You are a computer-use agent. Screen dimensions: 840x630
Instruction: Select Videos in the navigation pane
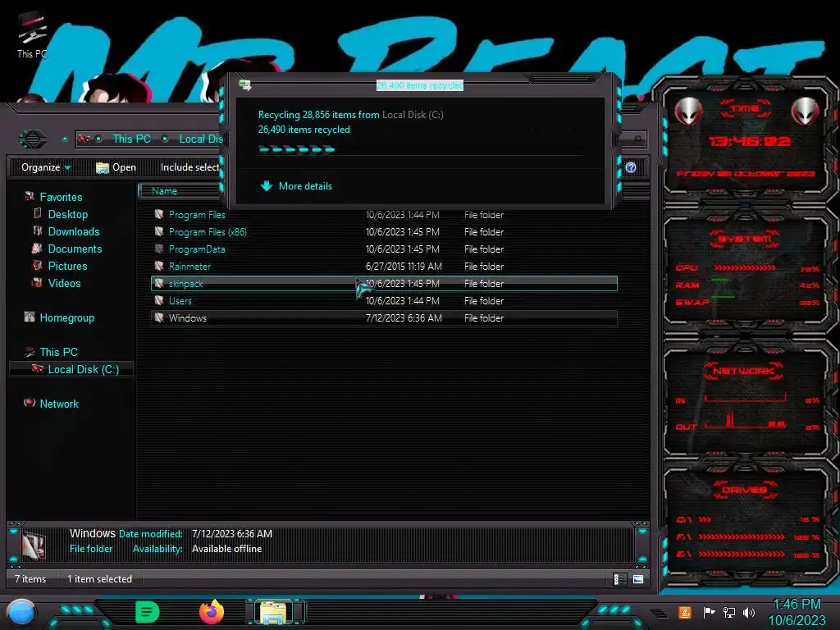64,283
